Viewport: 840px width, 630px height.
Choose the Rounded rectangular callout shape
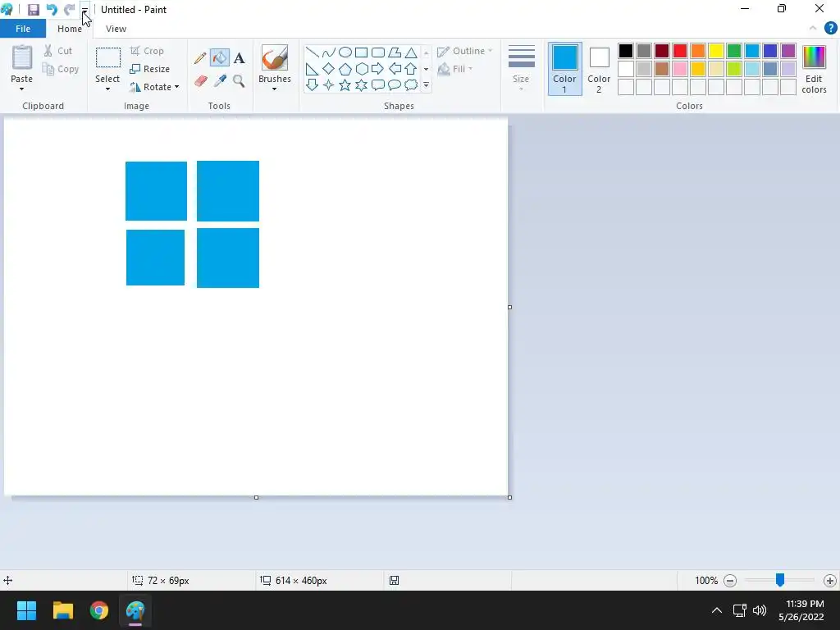coord(378,85)
